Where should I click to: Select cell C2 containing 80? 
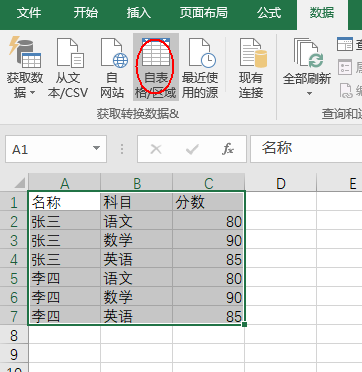point(209,220)
